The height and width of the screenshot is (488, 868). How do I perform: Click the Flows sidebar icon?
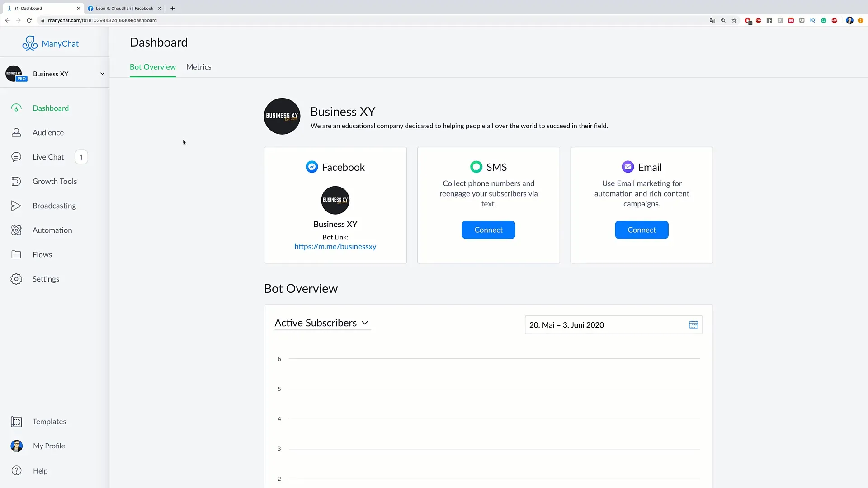16,254
